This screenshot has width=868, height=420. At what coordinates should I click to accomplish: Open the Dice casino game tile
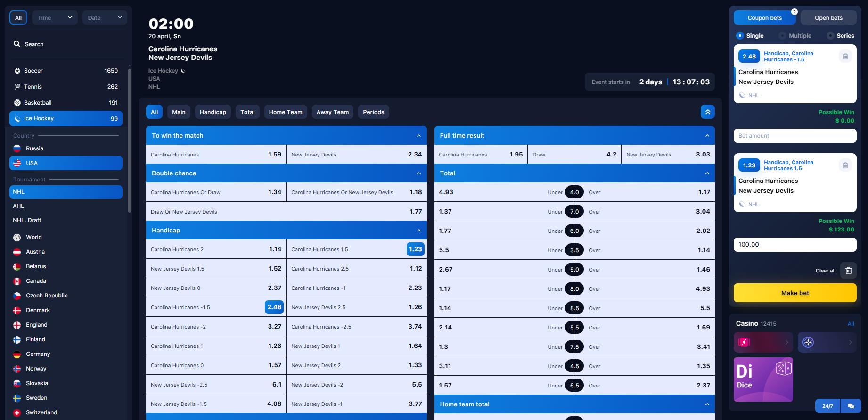click(x=763, y=379)
